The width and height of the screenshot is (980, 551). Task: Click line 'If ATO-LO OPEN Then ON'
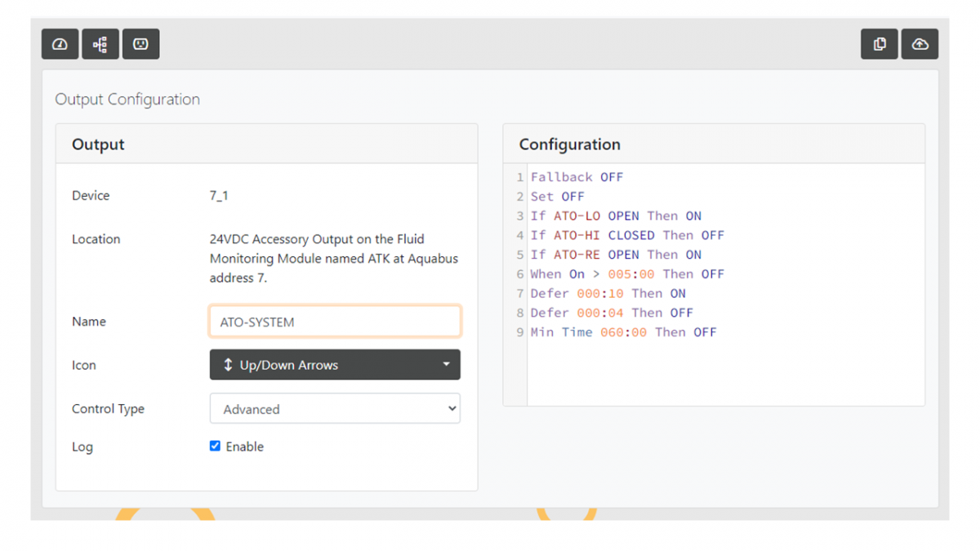616,216
